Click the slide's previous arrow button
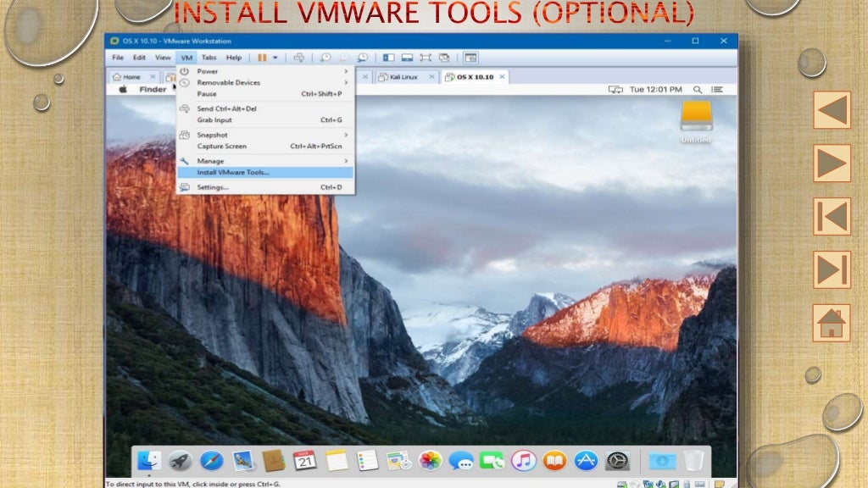 tap(832, 109)
